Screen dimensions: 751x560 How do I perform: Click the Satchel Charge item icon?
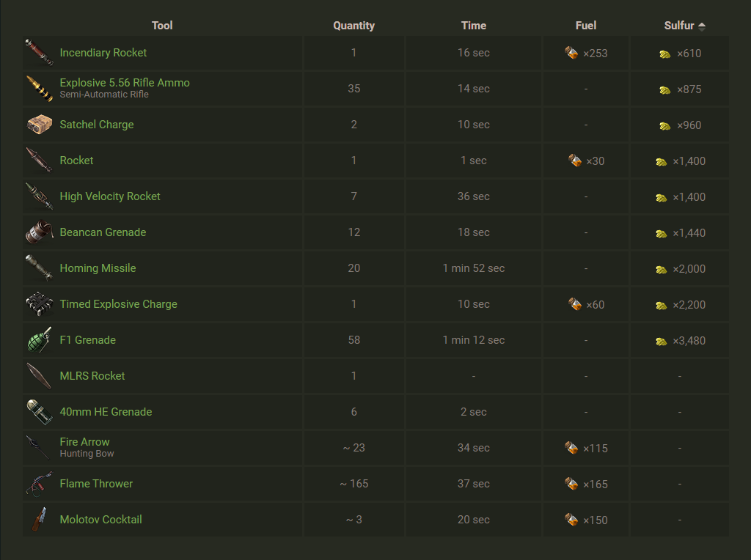[x=39, y=125]
